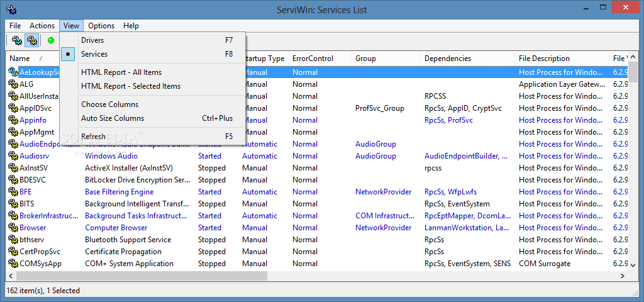Click the Drivers list toolbar icon

[x=17, y=40]
